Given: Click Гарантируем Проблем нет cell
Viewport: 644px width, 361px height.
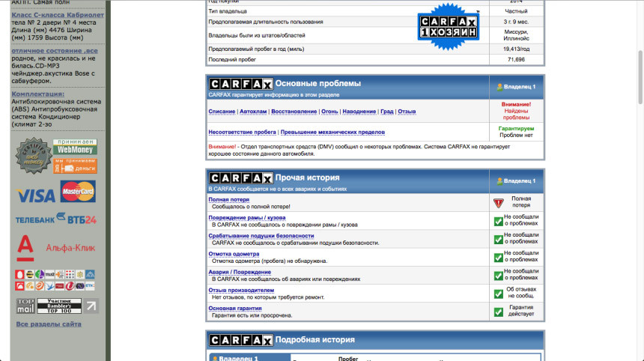Looking at the screenshot, I should pos(516,132).
